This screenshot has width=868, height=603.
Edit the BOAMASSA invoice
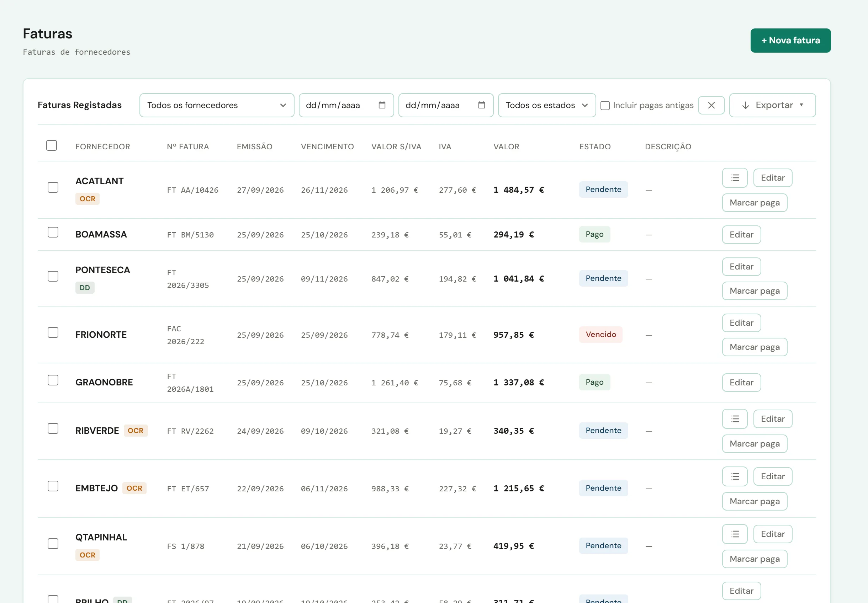click(x=741, y=235)
